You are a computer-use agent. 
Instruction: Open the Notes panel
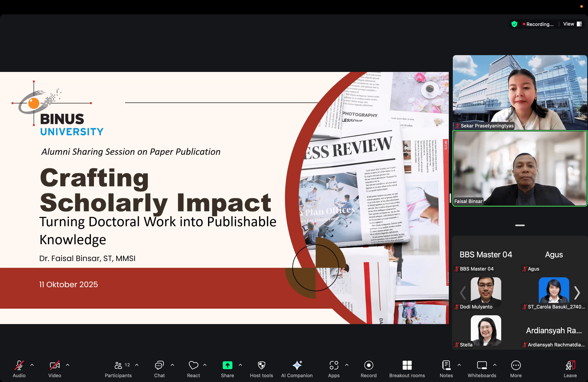pyautogui.click(x=446, y=365)
